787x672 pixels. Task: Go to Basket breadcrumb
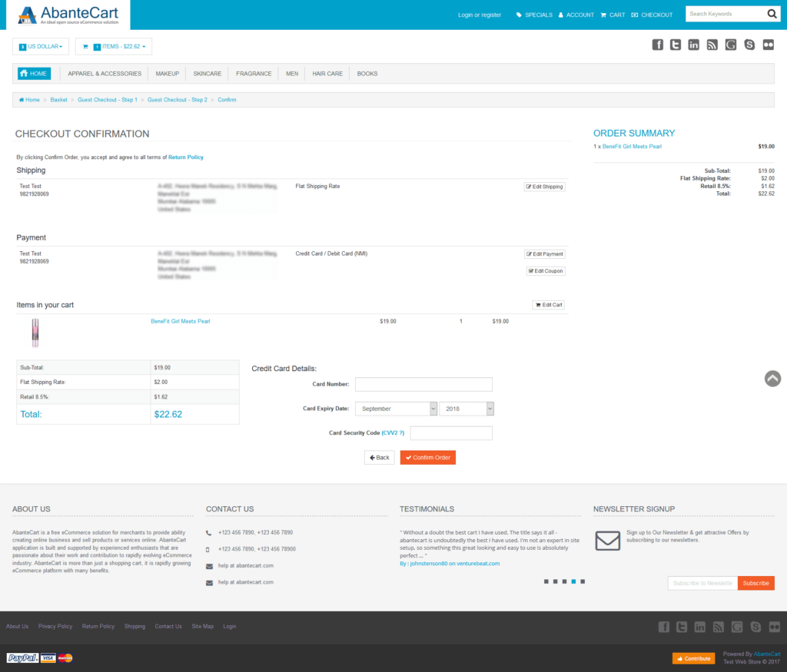58,100
